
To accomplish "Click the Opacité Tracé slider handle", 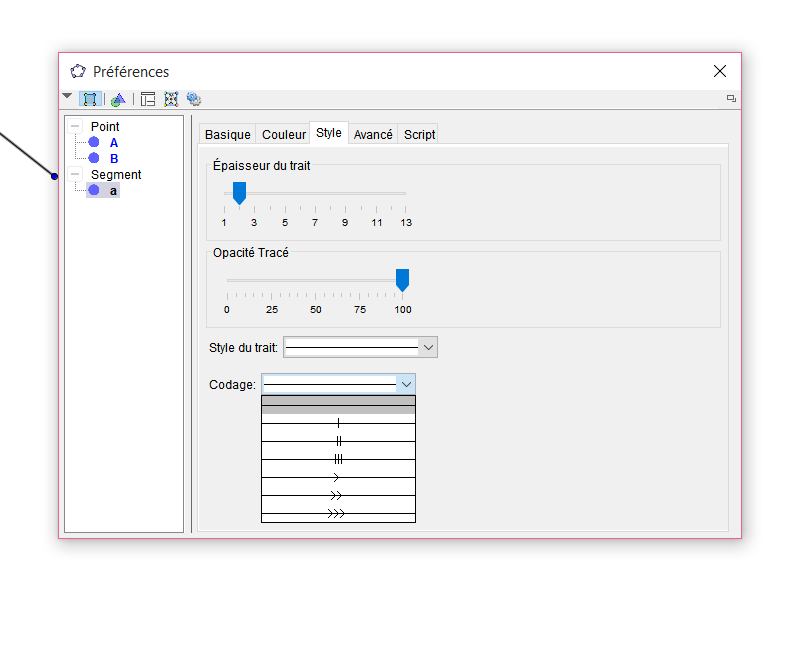I will (402, 279).
